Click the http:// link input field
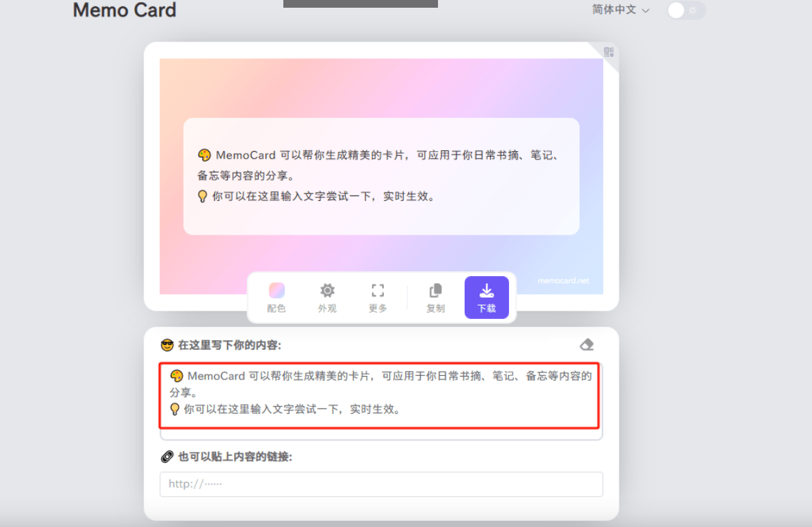This screenshot has height=527, width=812. point(381,484)
